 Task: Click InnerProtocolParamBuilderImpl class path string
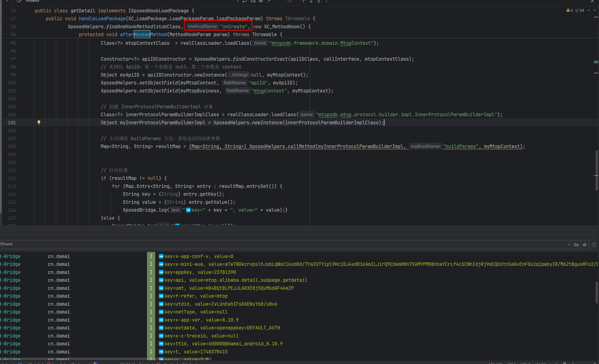[406, 114]
